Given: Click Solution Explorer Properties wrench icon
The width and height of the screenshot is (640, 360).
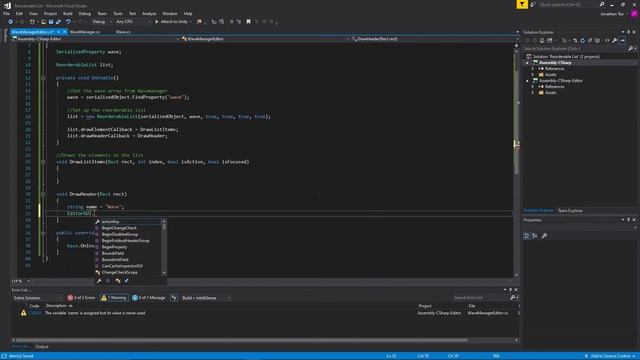Looking at the screenshot, I should pyautogui.click(x=615, y=40).
